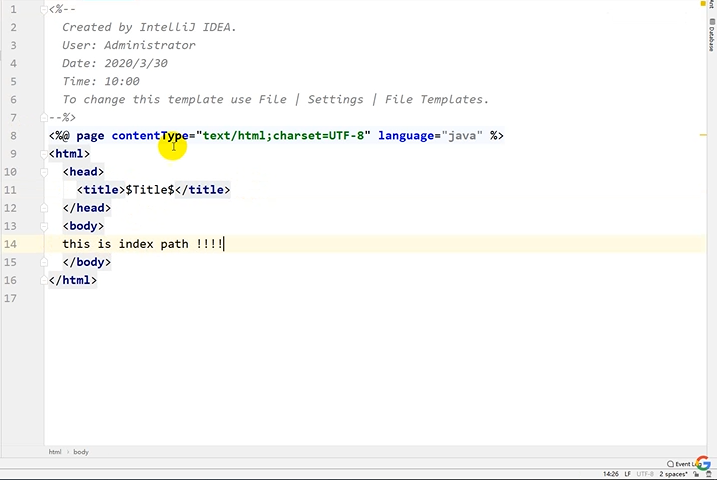Click the opening title tag
The image size is (717, 480).
[101, 190]
